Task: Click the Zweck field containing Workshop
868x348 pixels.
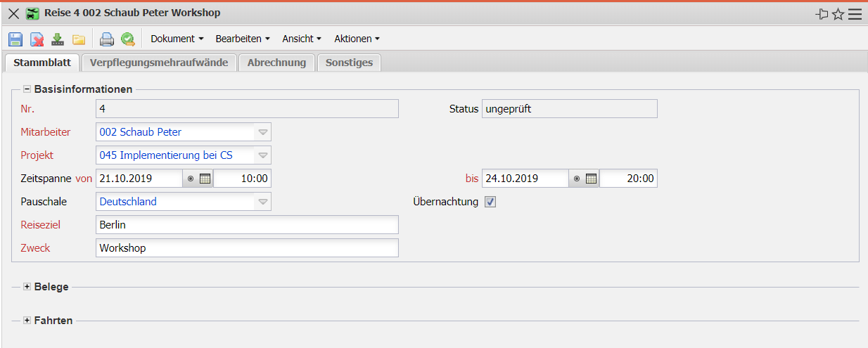Action: 247,248
